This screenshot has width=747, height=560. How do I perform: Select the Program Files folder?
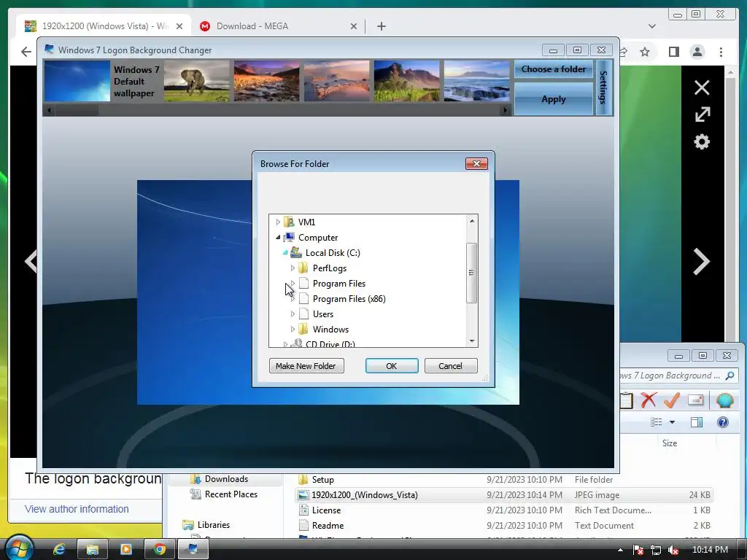pyautogui.click(x=338, y=284)
